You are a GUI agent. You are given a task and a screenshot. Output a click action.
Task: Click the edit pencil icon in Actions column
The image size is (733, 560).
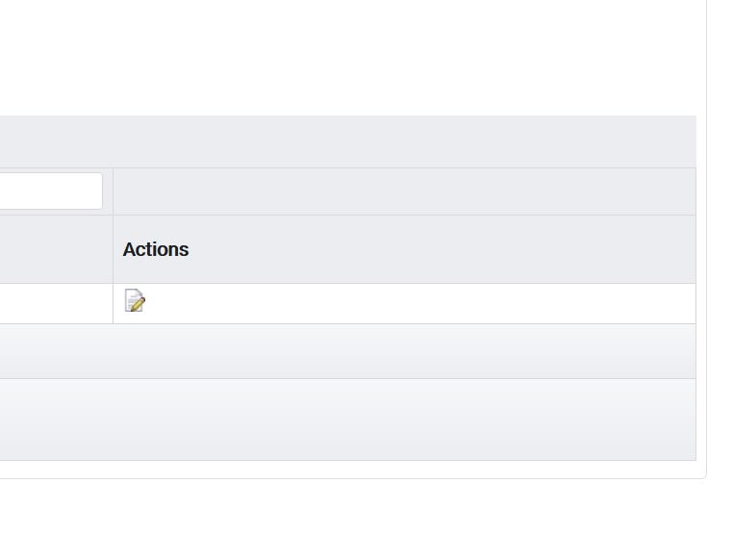(135, 300)
